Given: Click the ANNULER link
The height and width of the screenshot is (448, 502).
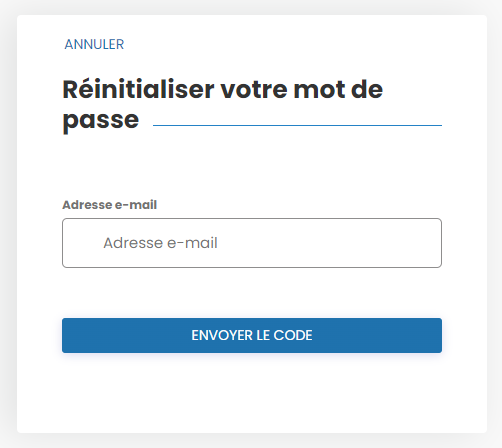Looking at the screenshot, I should coord(94,44).
